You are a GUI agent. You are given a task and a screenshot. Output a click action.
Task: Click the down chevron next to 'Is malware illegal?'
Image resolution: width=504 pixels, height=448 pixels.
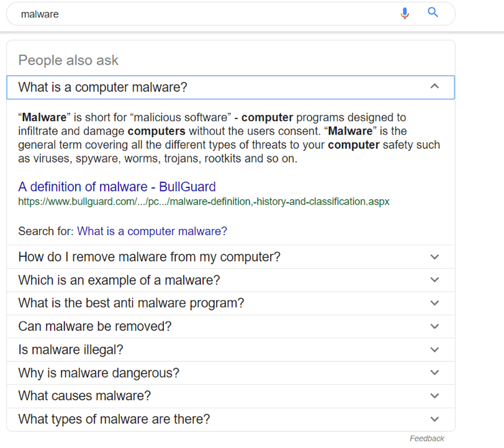pos(434,350)
